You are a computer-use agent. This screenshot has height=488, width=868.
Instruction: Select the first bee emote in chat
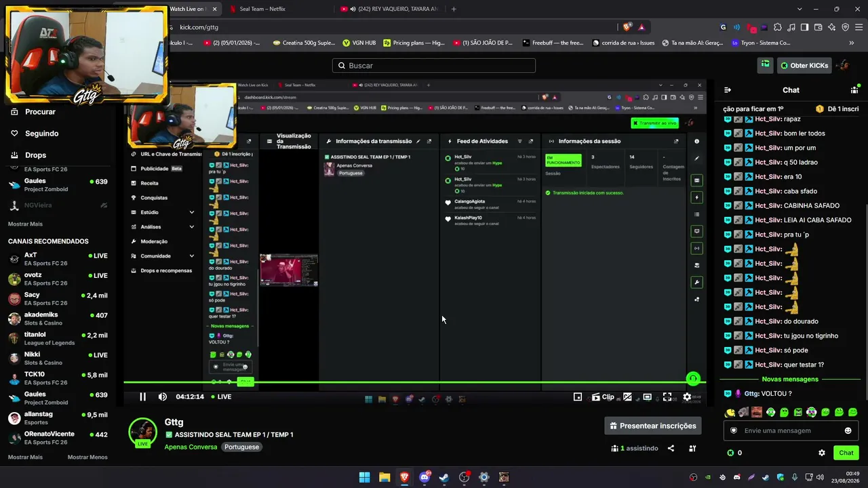click(730, 412)
